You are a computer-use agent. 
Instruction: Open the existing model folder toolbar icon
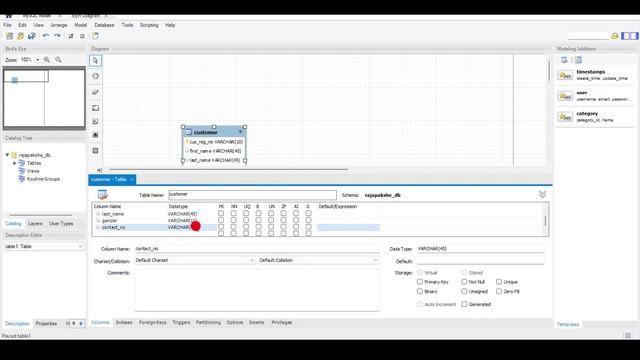click(20, 36)
